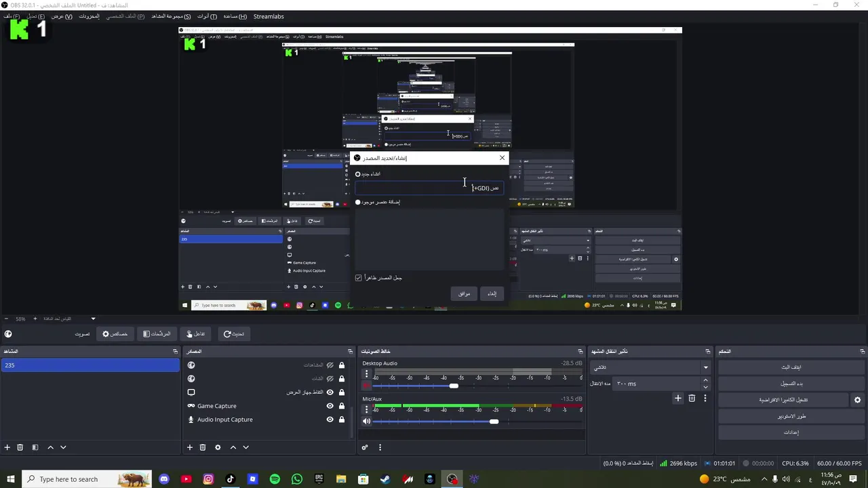Show hidden first browser source eye icon
868x488 pixels.
330,365
